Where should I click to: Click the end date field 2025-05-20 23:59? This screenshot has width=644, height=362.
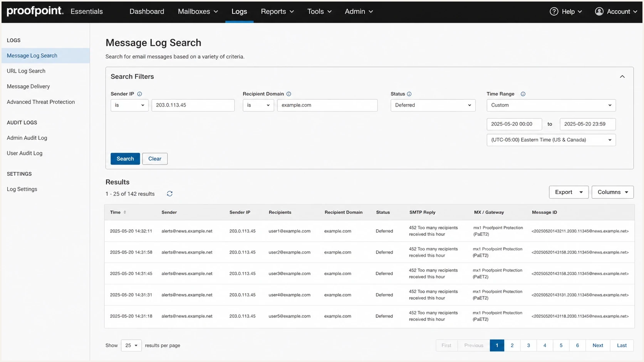[588, 124]
